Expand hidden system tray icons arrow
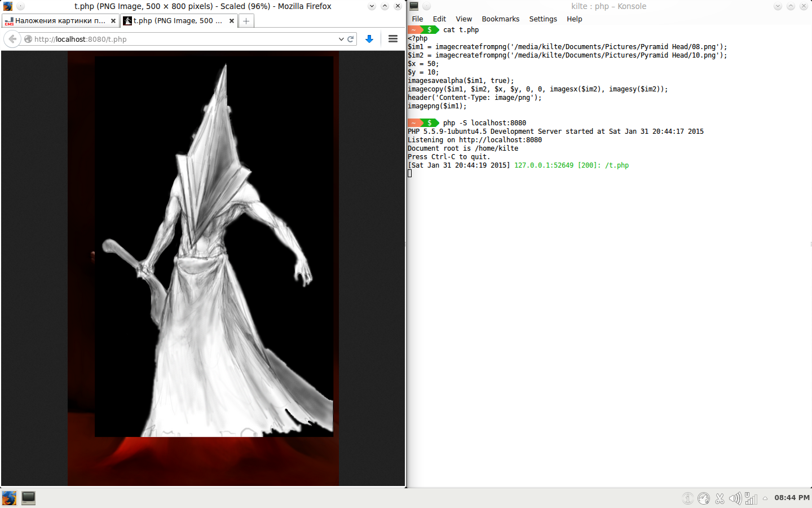Screen dimensions: 812x508 pos(765,498)
